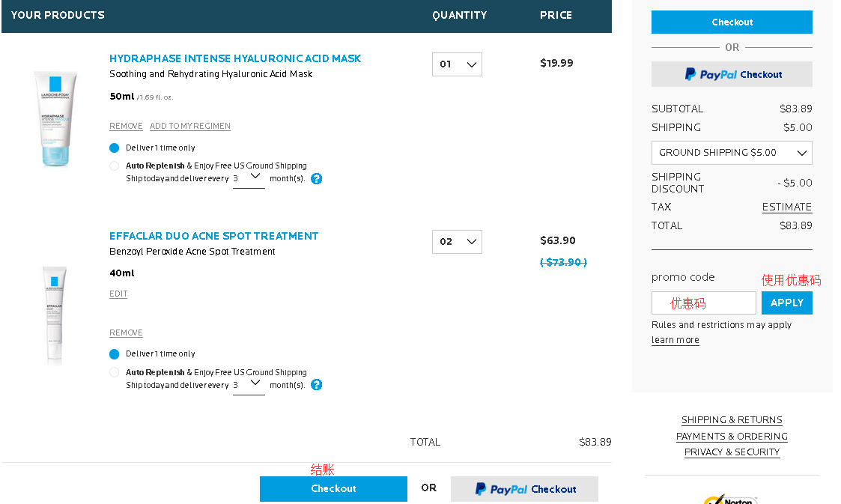Screen dimensions: 841x504
Task: Open quantity dropdown for Hydraphase mask
Action: click(x=457, y=64)
